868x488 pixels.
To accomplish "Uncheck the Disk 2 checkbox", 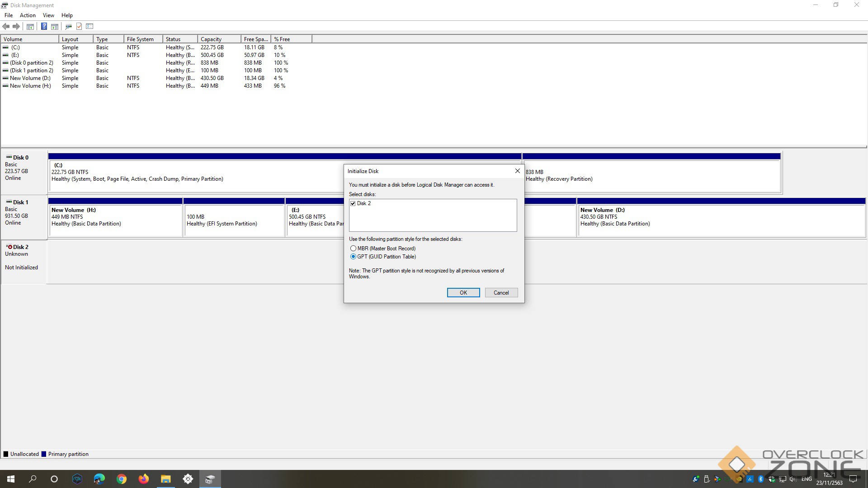I will pyautogui.click(x=353, y=204).
